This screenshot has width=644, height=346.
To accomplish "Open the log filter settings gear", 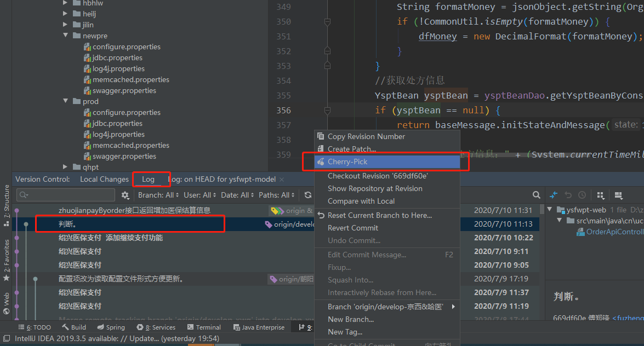I will pos(126,195).
